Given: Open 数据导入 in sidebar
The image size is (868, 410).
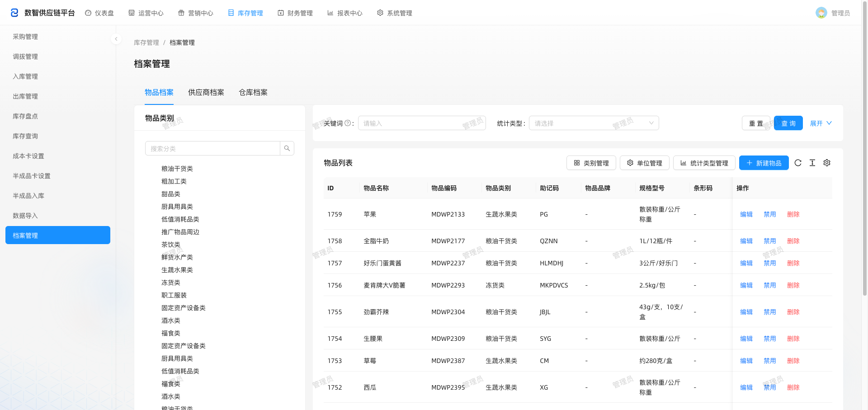Looking at the screenshot, I should click(x=58, y=216).
